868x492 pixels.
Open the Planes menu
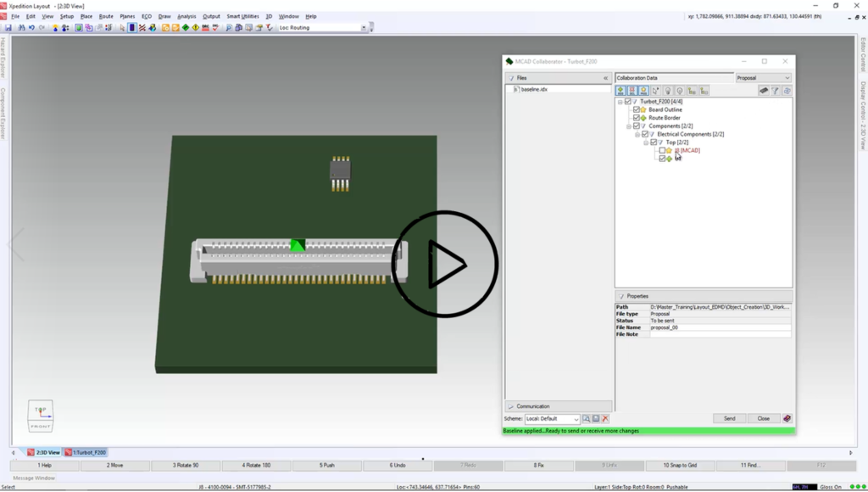pos(127,16)
